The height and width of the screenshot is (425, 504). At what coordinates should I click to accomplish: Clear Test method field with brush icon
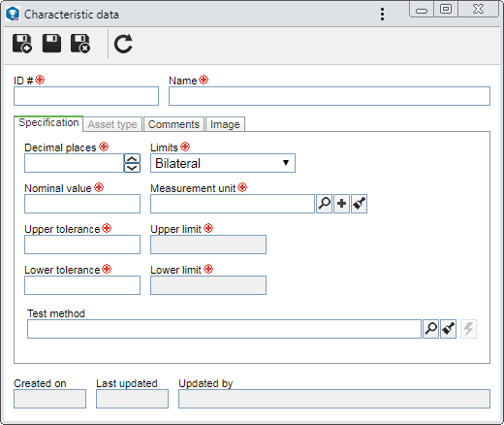[448, 329]
